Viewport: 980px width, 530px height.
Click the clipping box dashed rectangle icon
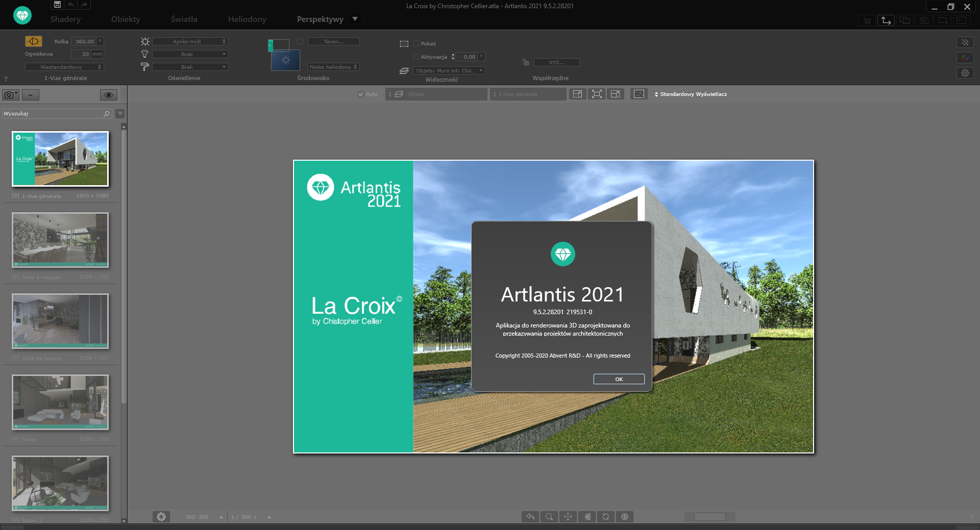tap(404, 44)
